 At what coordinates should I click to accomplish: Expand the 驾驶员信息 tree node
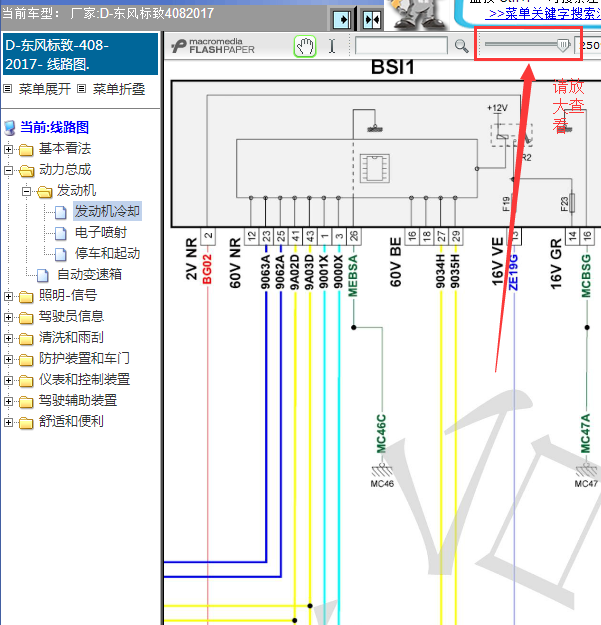coord(8,317)
